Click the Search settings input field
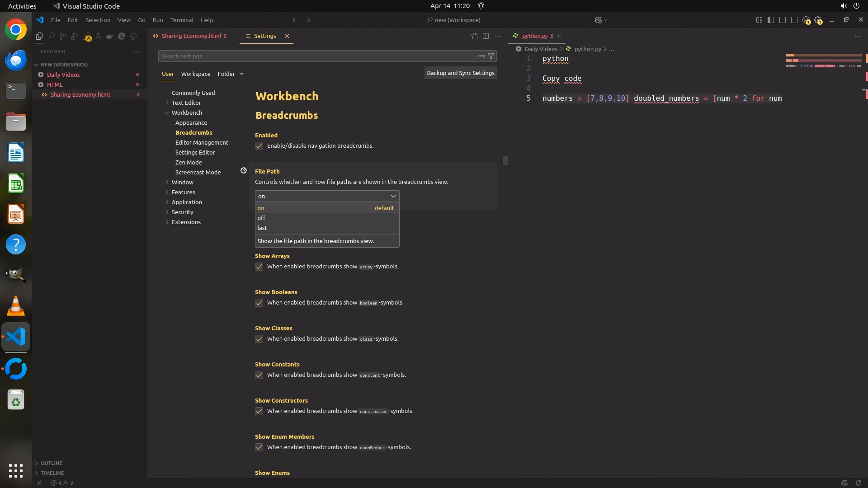 pyautogui.click(x=316, y=56)
